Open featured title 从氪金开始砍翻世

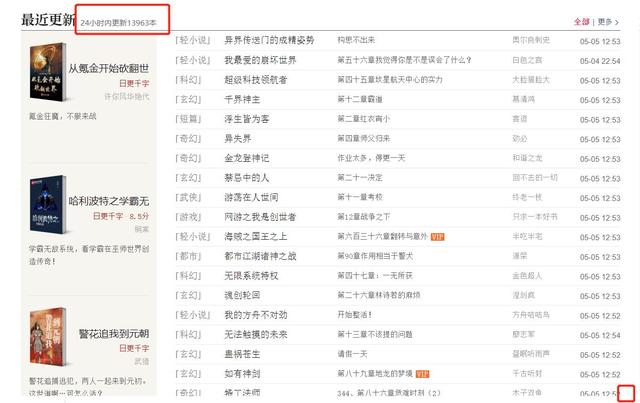109,69
